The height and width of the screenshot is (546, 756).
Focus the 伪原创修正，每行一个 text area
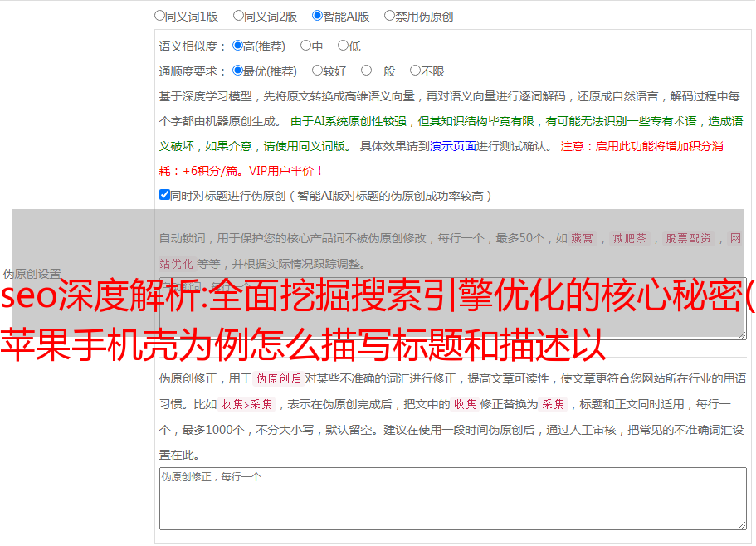tap(453, 499)
